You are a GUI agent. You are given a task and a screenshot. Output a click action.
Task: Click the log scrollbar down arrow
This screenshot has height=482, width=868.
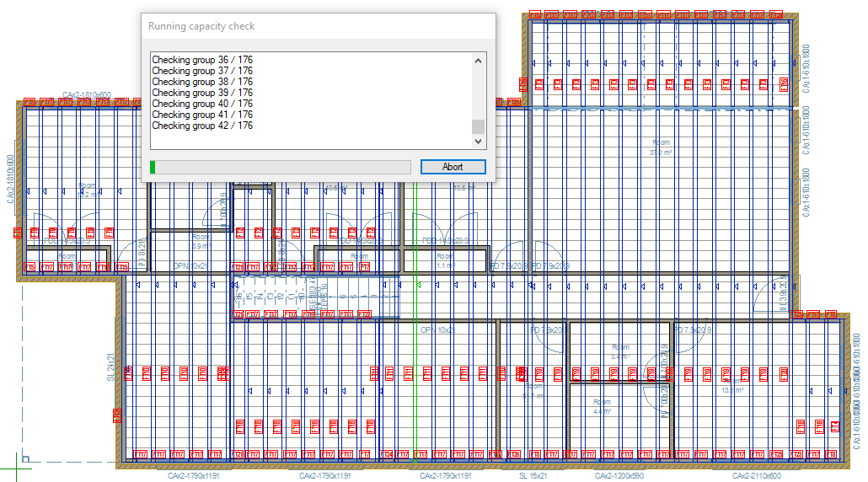point(478,142)
